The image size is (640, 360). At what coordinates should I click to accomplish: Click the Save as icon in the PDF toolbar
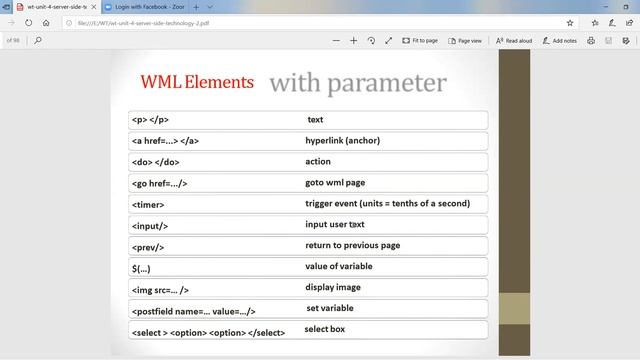[x=626, y=40]
